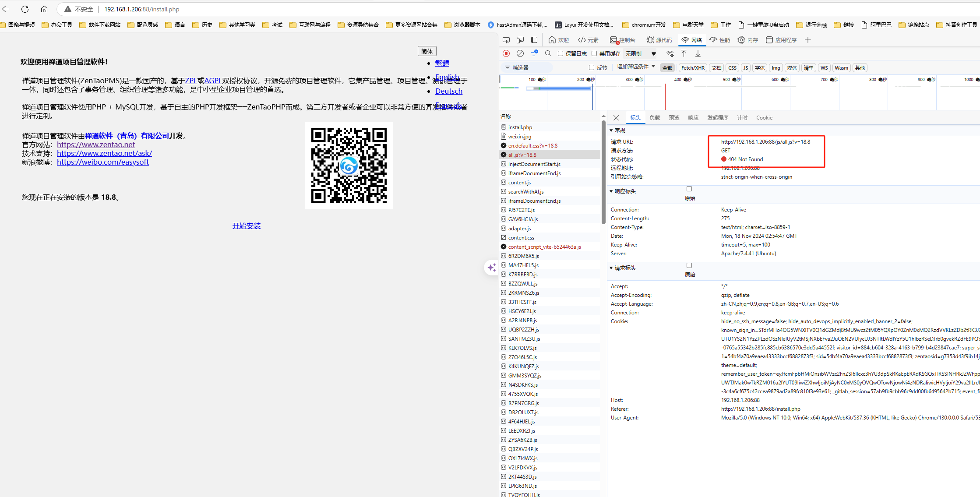Click the insecure site warning icon
This screenshot has height=497, width=980.
coord(68,9)
